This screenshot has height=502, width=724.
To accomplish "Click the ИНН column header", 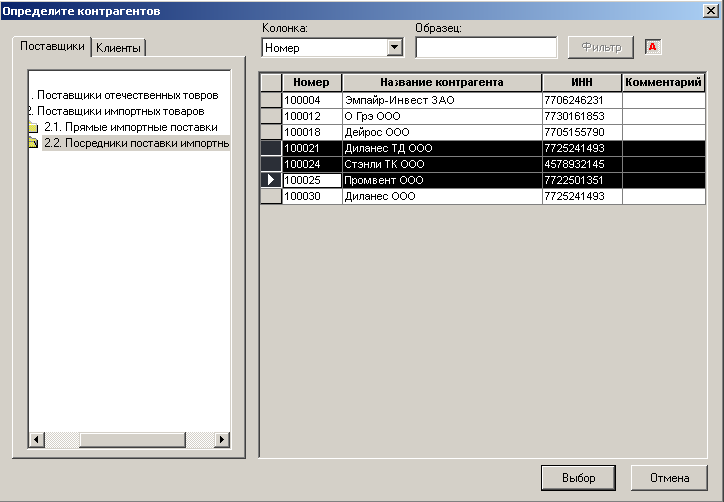I will pos(582,82).
